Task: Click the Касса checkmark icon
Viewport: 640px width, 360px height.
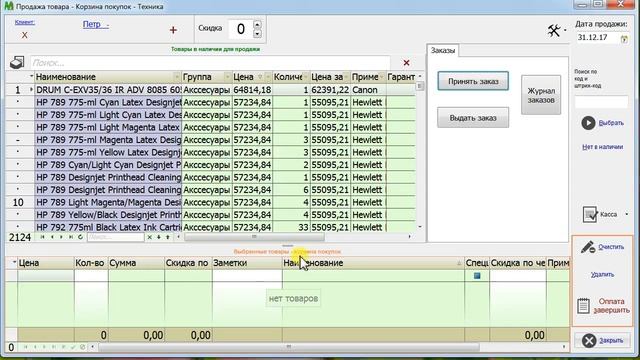Action: (x=590, y=214)
